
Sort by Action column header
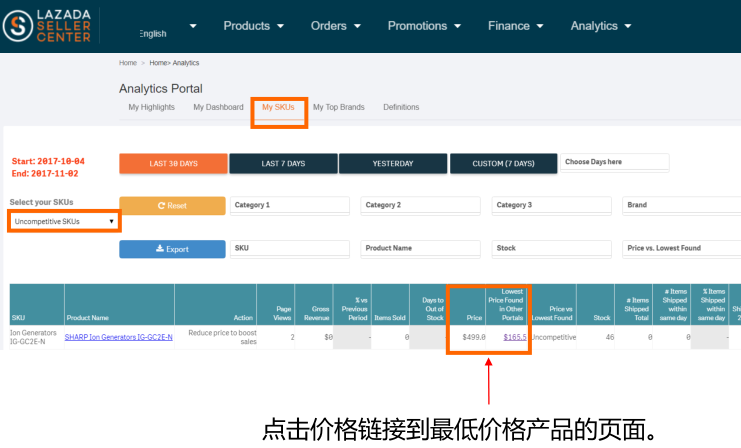click(x=215, y=304)
